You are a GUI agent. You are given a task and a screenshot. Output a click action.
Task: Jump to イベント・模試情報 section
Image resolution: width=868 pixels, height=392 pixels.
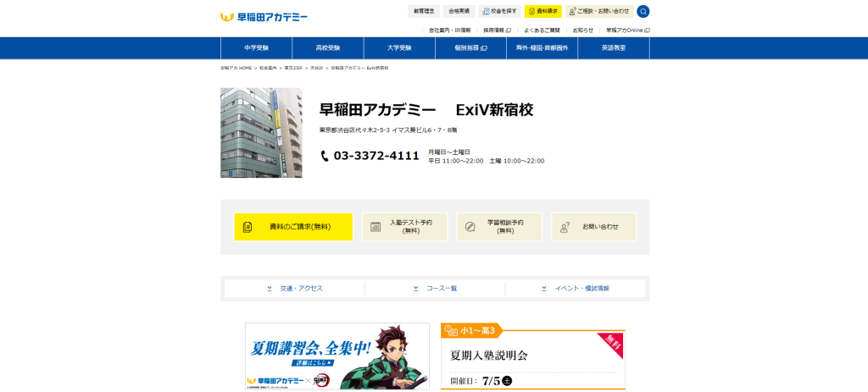tap(576, 289)
